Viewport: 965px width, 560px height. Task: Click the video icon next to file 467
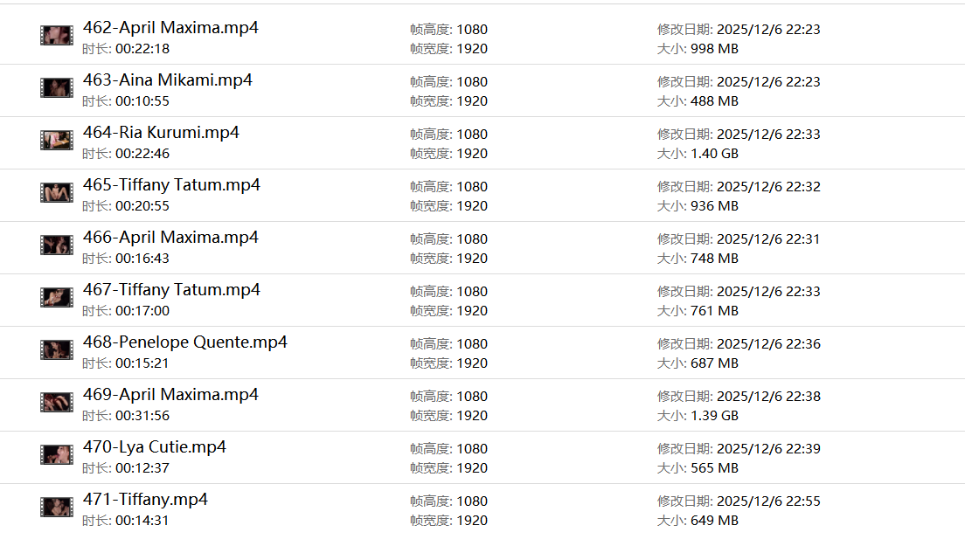[x=56, y=298]
